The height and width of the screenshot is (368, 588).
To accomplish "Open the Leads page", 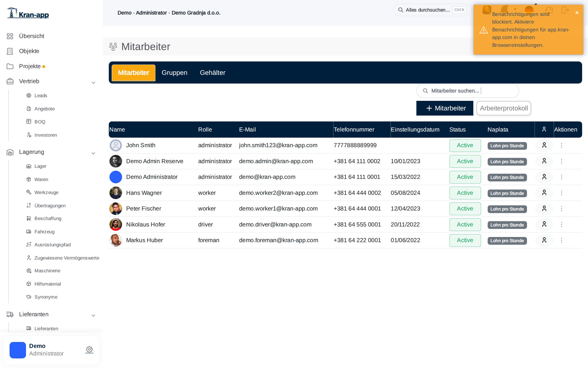I will click(40, 95).
